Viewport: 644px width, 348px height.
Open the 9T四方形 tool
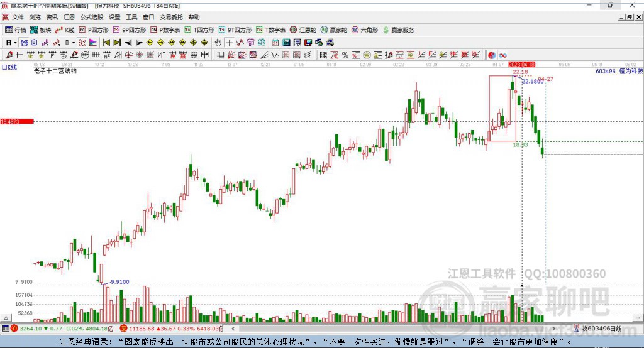point(235,30)
